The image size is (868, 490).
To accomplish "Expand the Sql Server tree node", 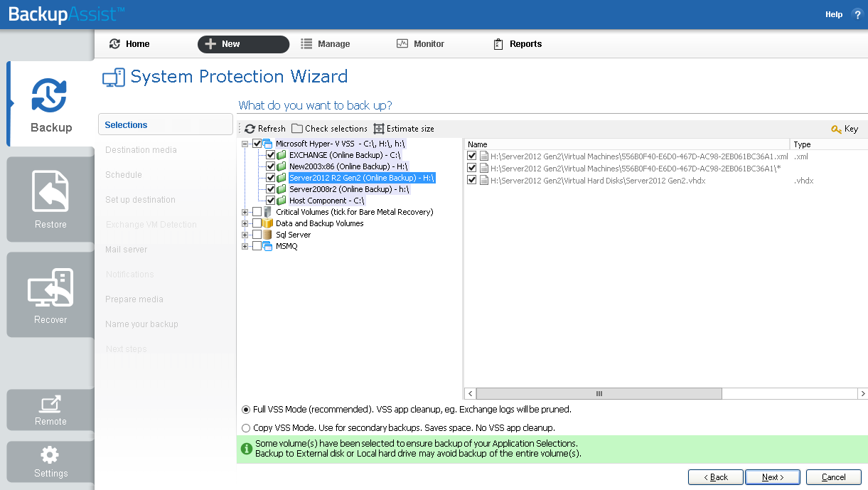I will (245, 235).
